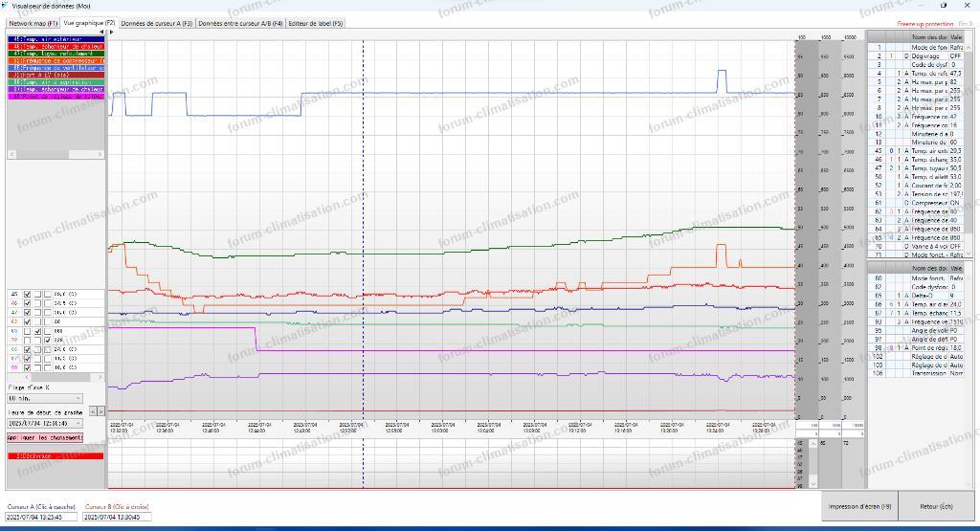Open Données de curseur A (F3) tab
Screen dimensions: 980x531
(x=156, y=23)
